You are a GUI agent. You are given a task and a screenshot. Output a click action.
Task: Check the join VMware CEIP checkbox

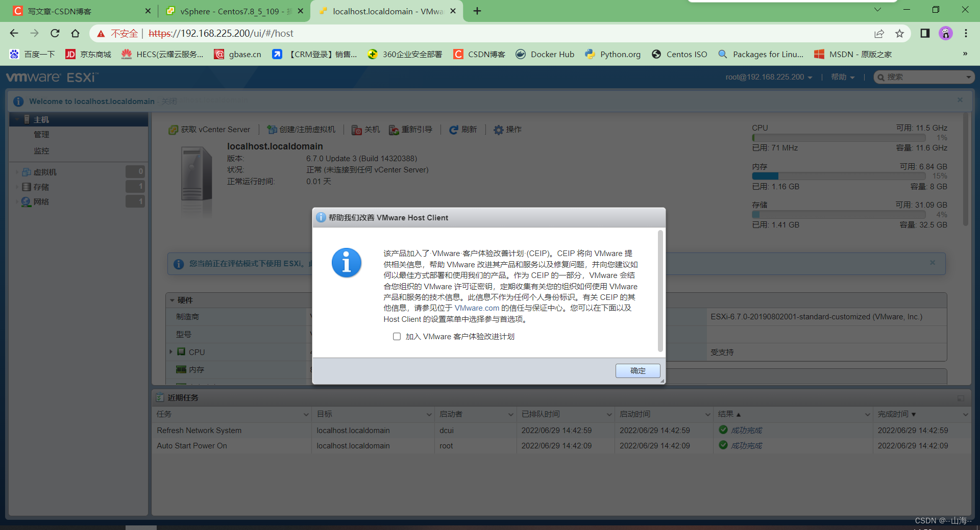397,336
